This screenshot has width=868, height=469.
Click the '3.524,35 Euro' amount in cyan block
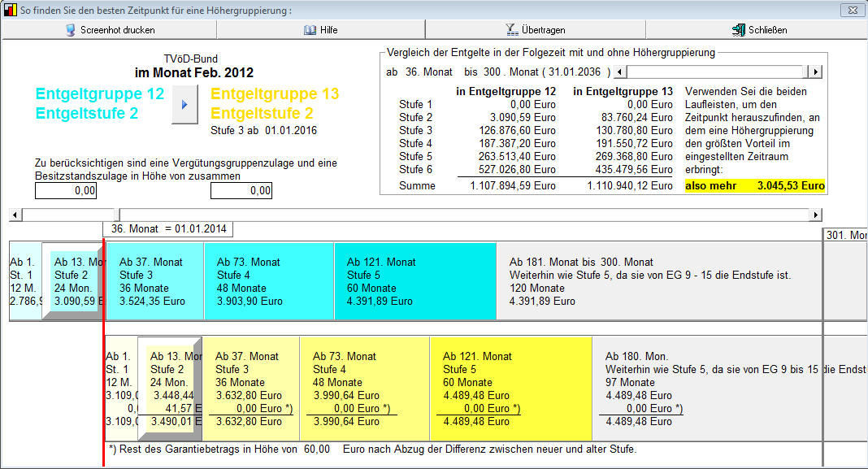(152, 302)
